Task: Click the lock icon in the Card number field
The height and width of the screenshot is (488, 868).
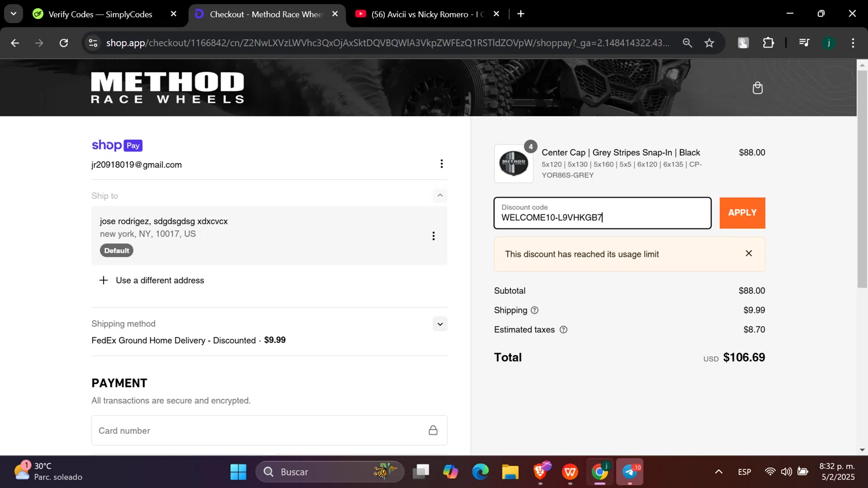Action: (x=433, y=430)
